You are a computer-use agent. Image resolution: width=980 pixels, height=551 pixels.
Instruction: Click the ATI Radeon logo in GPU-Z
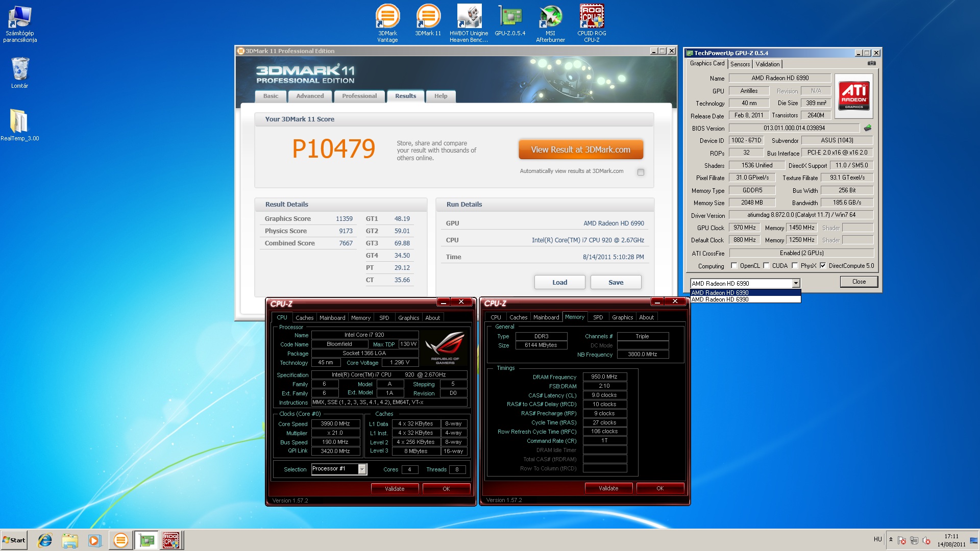tap(853, 96)
